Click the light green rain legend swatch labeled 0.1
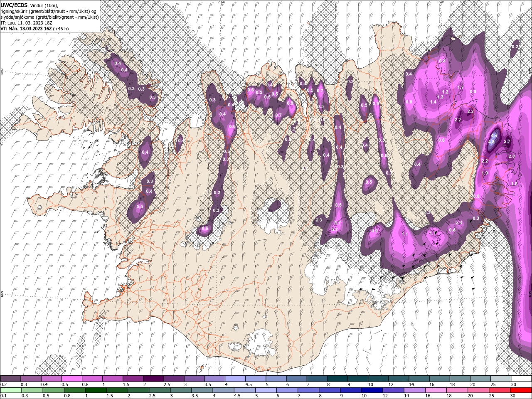Viewport: 532px width, 399px height. coord(10,390)
